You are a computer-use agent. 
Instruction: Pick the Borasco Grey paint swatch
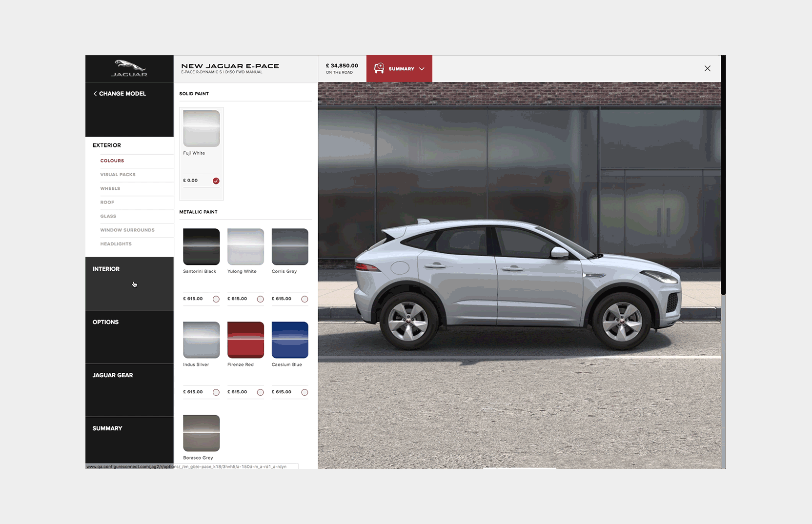pyautogui.click(x=202, y=433)
